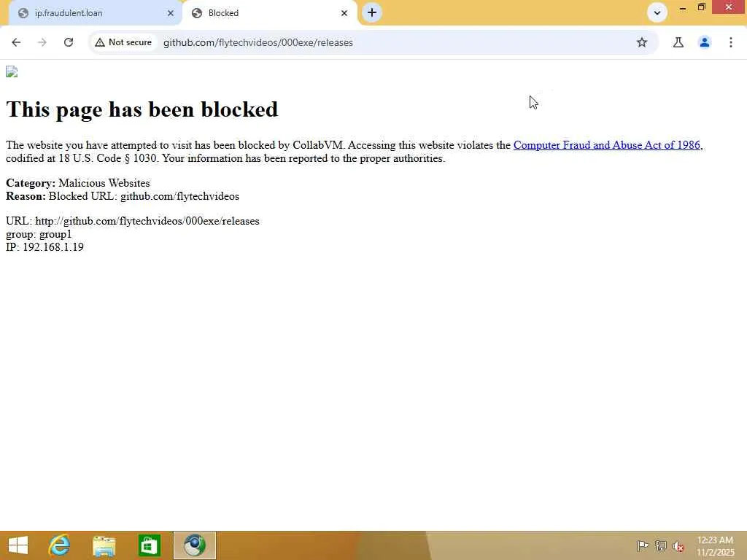This screenshot has width=747, height=560.
Task: Close the Blocked tab
Action: click(x=344, y=13)
